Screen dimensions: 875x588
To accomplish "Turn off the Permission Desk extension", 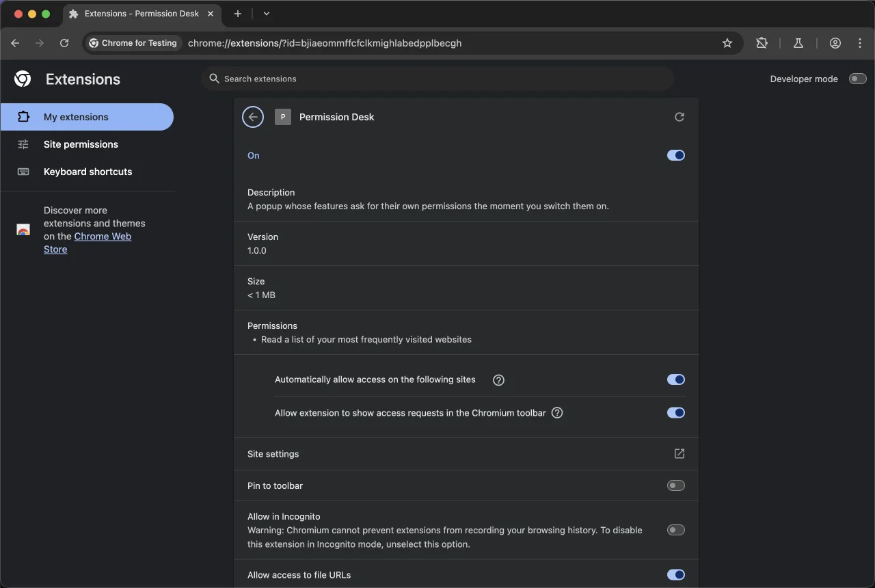I will [676, 155].
